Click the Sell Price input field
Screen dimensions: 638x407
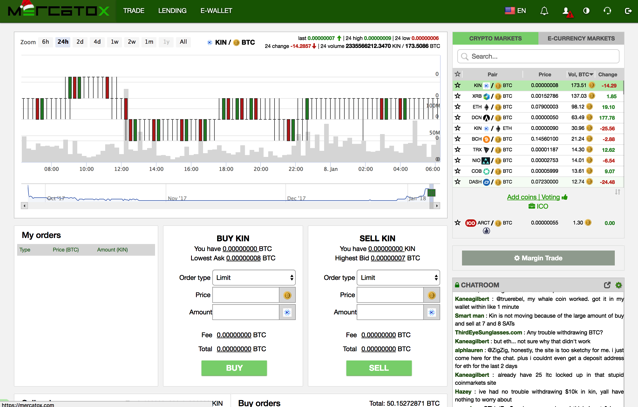tap(390, 295)
